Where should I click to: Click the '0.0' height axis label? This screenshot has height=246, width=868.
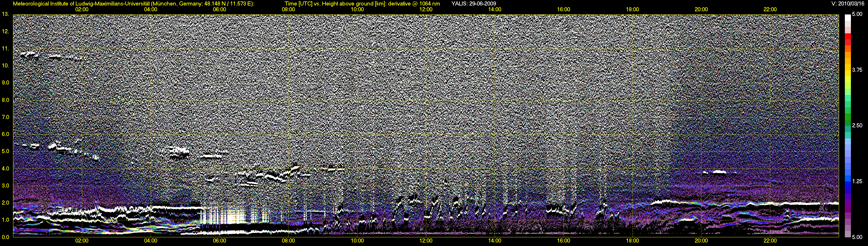5,237
